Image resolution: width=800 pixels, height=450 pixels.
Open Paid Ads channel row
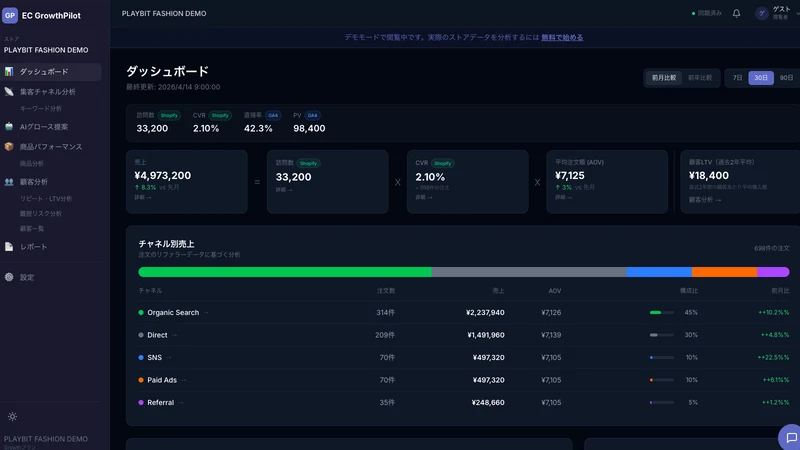click(463, 380)
